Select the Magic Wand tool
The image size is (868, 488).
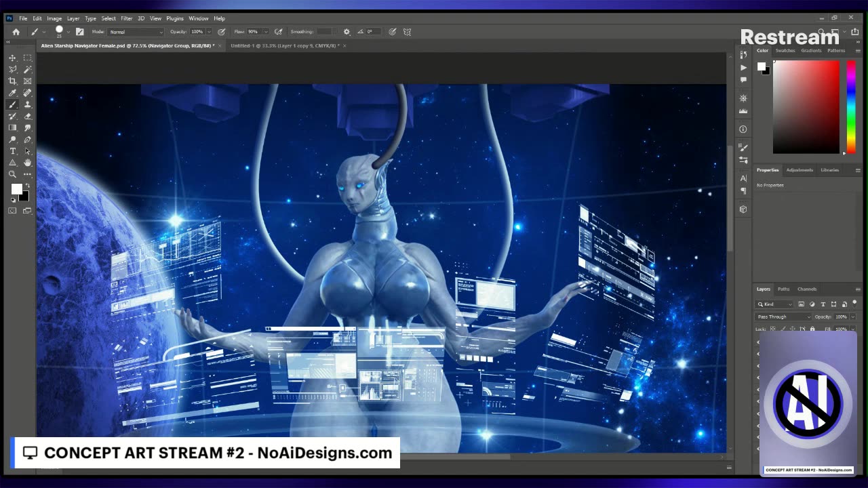(28, 69)
